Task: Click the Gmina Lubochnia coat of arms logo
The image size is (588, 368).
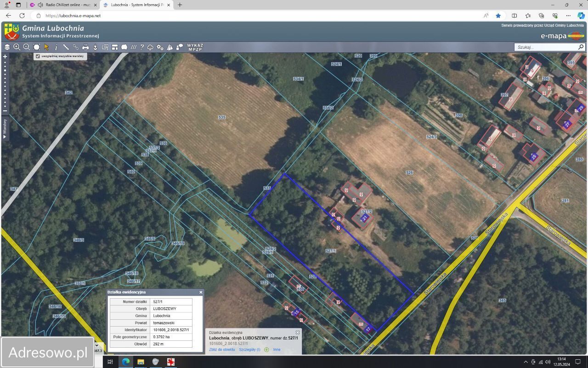Action: pyautogui.click(x=12, y=32)
